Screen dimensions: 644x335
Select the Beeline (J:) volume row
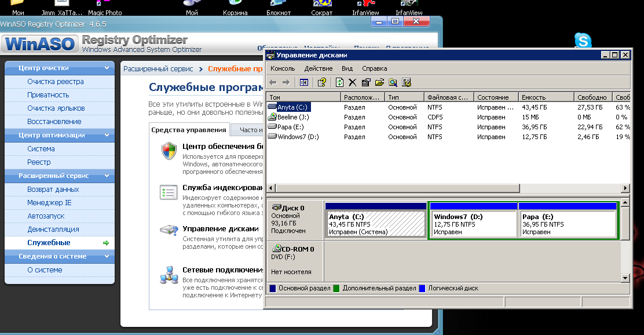(448, 117)
